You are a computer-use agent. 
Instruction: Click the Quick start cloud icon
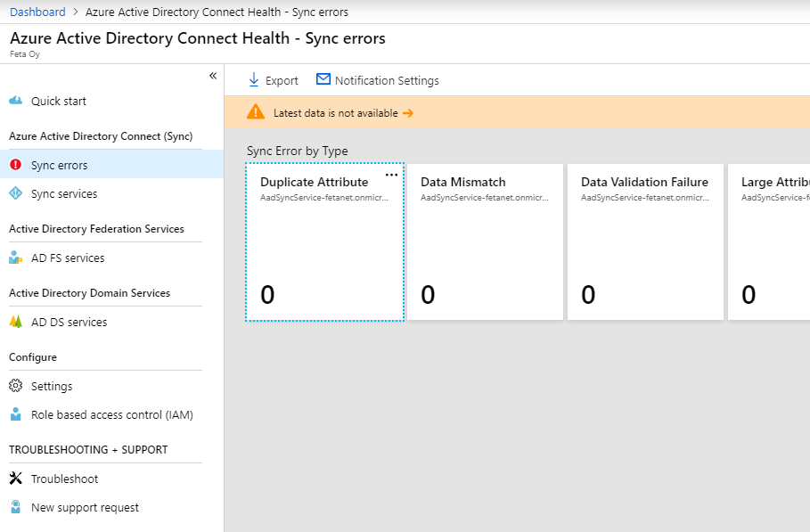point(15,101)
